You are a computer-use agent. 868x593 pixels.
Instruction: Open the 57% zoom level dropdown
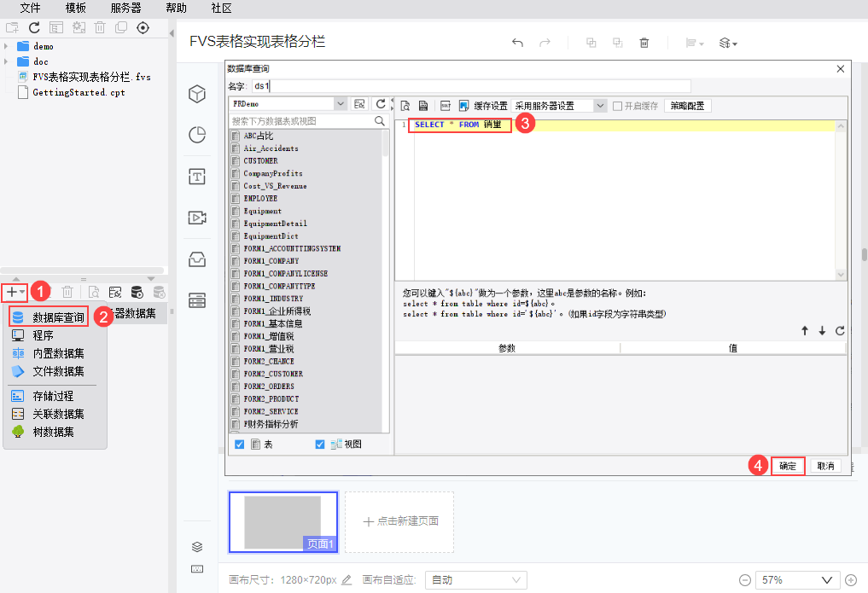click(x=798, y=579)
